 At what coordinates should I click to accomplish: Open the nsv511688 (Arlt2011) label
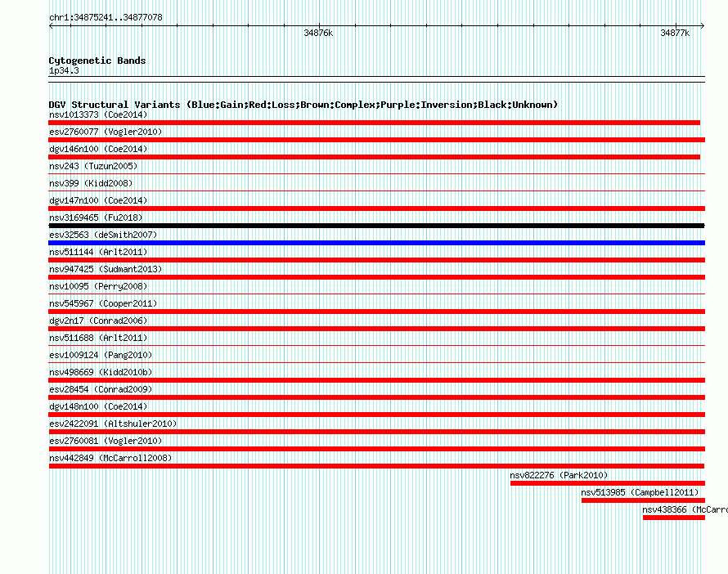click(x=98, y=338)
